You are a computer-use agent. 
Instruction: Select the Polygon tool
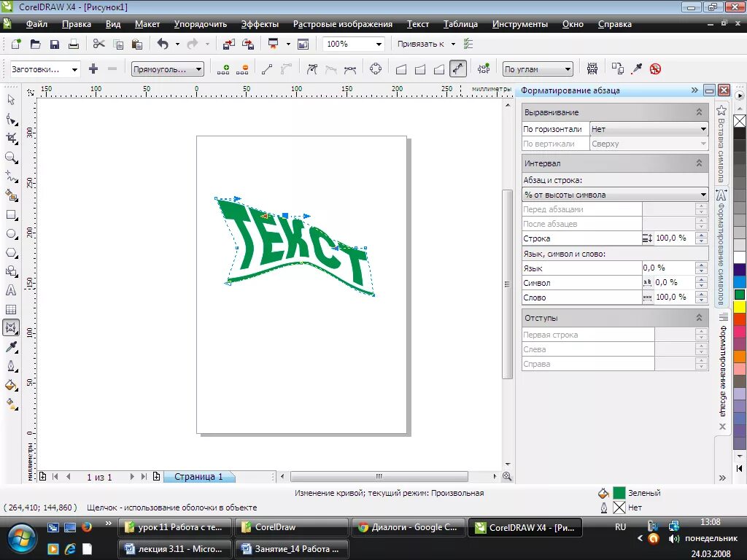click(x=11, y=253)
